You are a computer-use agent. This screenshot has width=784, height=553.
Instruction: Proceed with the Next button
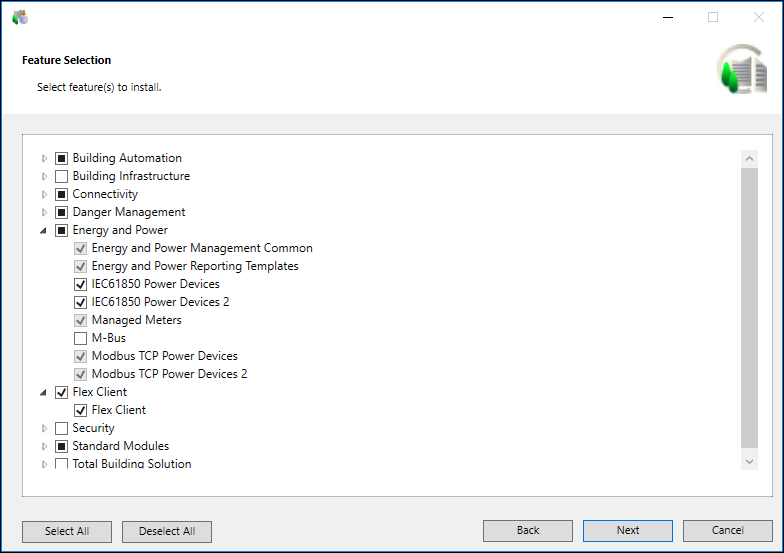[628, 531]
